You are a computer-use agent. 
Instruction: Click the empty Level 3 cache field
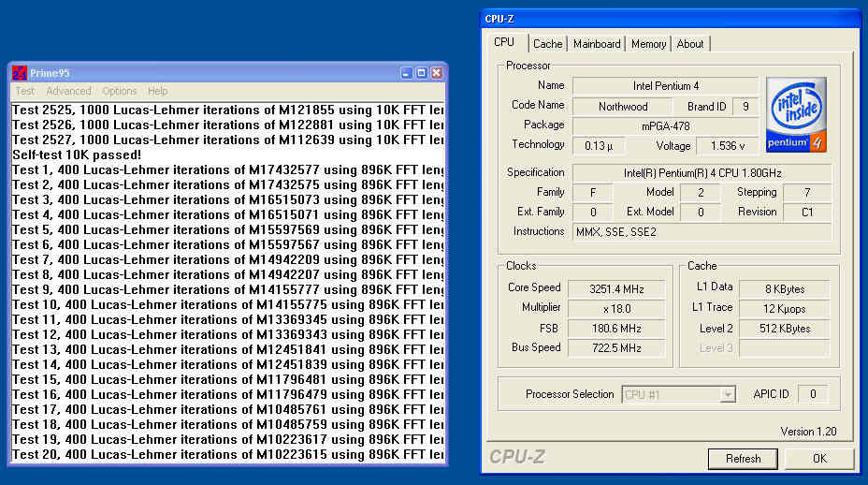[x=785, y=348]
